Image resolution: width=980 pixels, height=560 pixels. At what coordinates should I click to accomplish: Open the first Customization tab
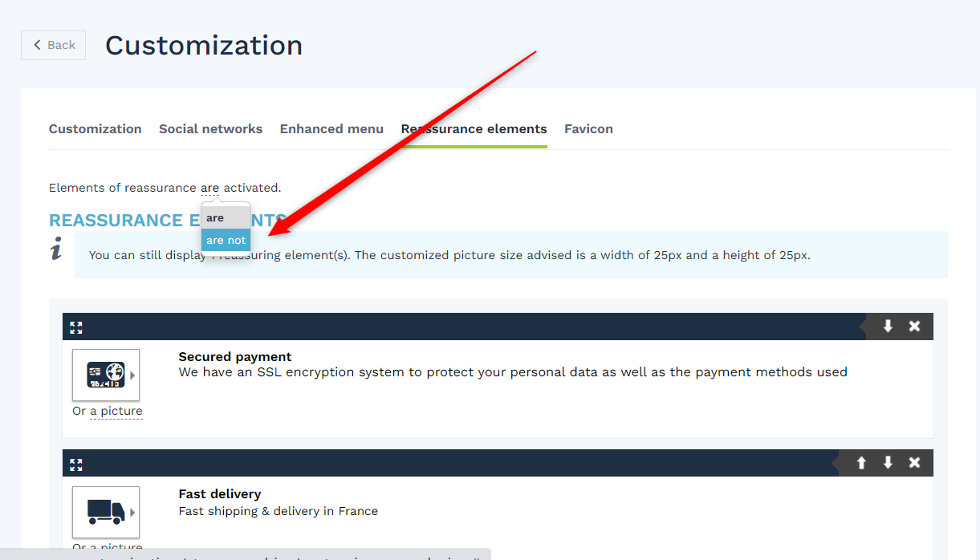[x=95, y=128]
